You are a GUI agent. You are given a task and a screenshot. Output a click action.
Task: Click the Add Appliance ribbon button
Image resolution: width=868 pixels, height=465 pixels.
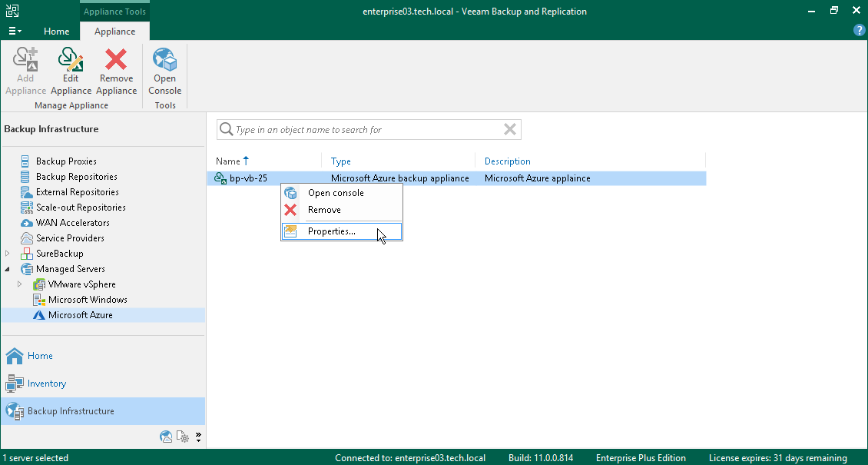[x=25, y=71]
